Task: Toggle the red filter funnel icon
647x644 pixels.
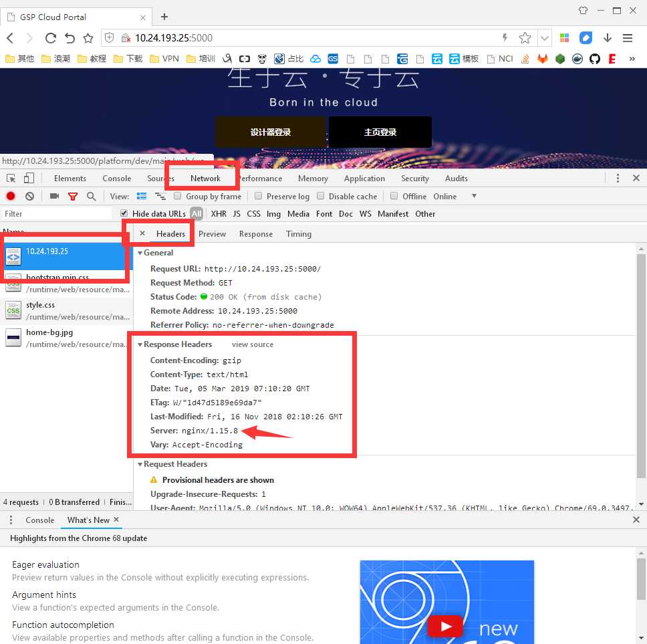Action: pos(73,197)
